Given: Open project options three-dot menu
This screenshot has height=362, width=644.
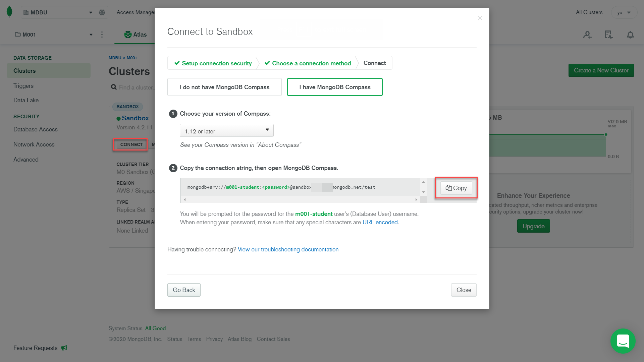Looking at the screenshot, I should [102, 35].
